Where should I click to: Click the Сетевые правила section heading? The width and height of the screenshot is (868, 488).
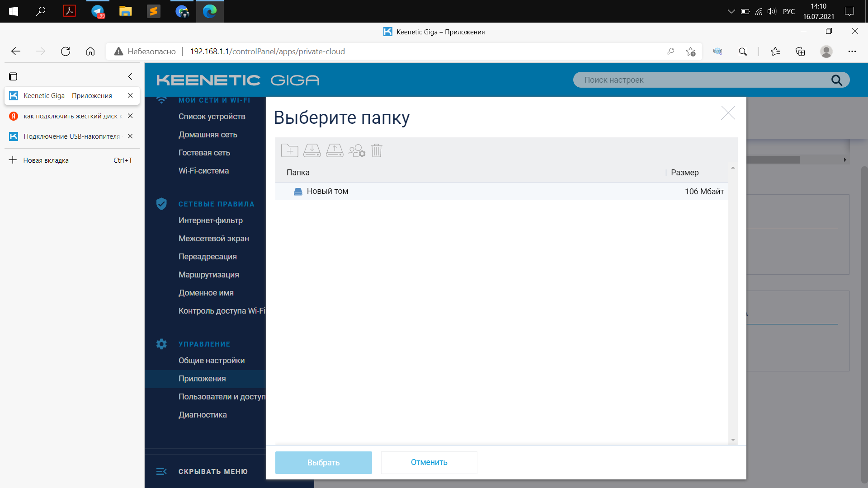point(216,204)
